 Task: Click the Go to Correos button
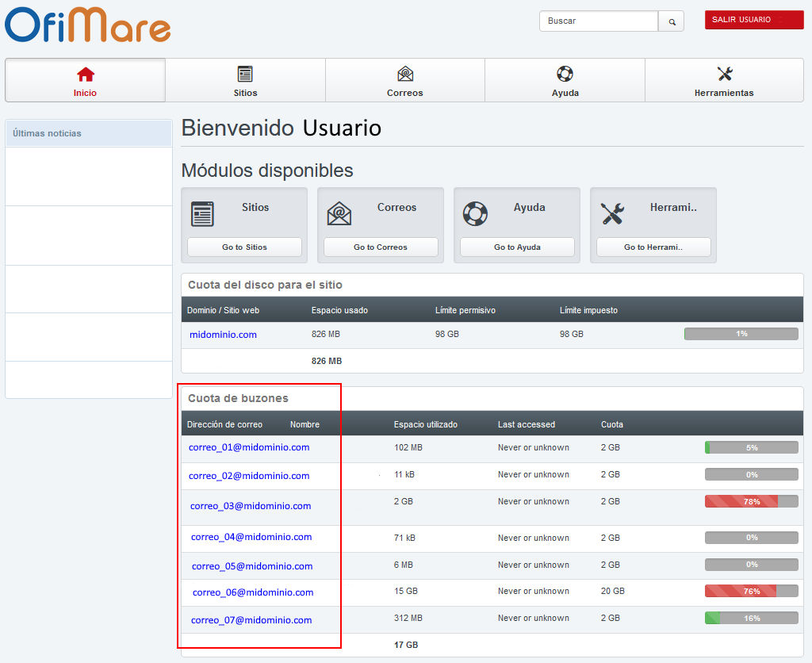tap(381, 247)
